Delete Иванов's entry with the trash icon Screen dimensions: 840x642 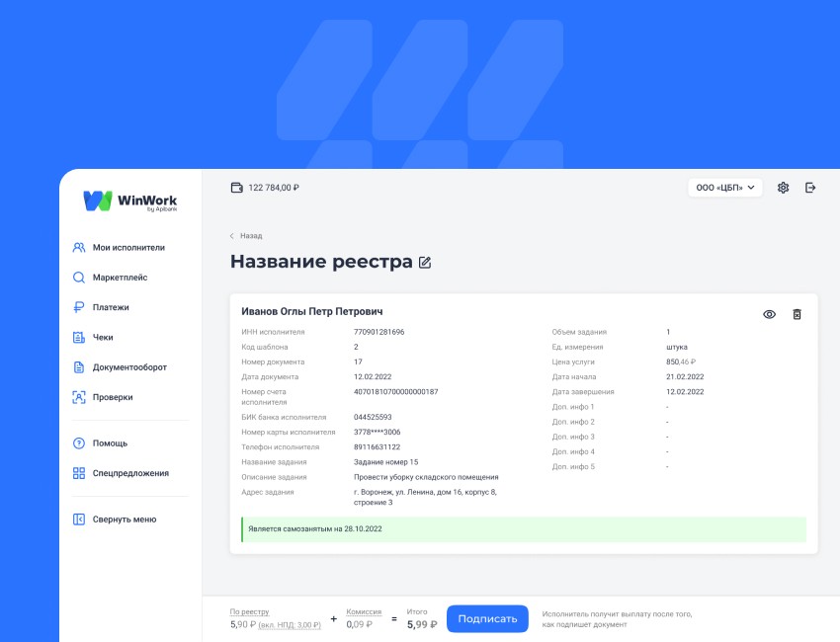click(x=798, y=313)
